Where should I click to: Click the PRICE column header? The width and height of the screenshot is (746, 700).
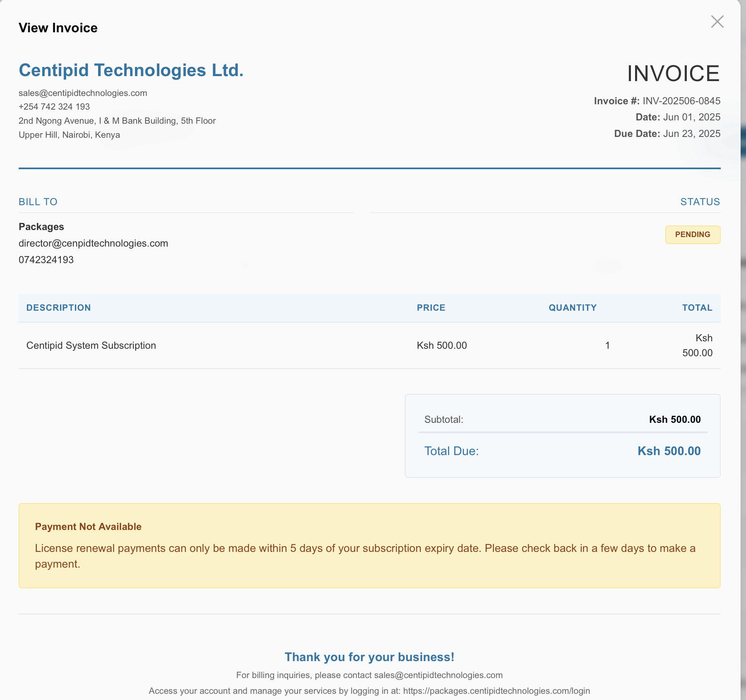point(431,308)
